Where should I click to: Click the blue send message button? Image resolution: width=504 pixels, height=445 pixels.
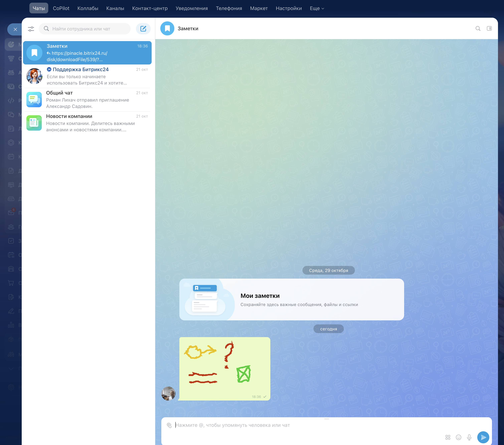483,437
